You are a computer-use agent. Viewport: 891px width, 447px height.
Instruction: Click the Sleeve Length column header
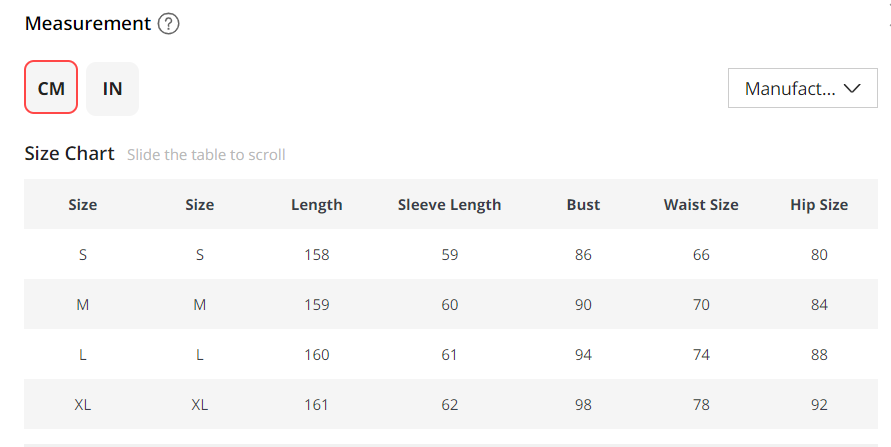click(x=449, y=205)
